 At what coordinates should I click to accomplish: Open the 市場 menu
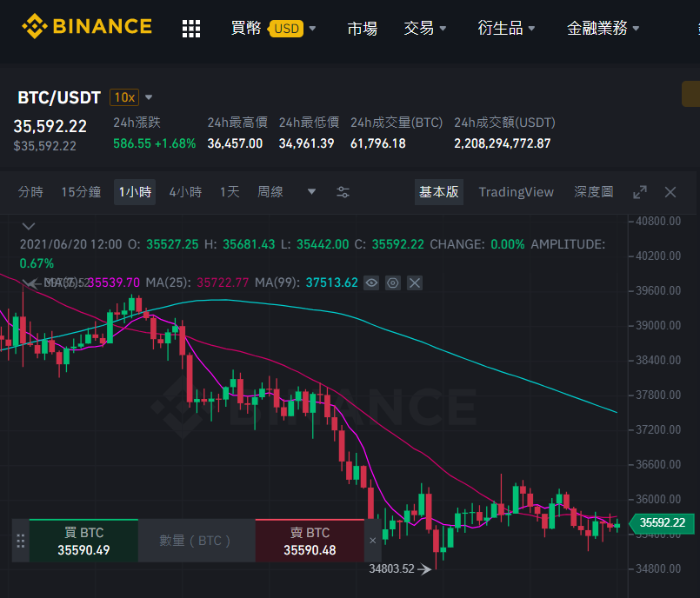[363, 29]
